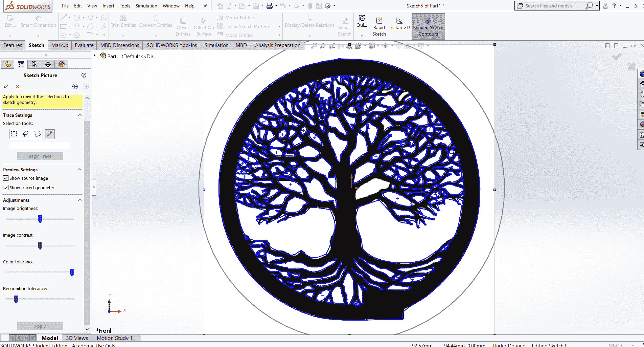
Task: Open the Help dropdown arrow
Action: point(620,6)
